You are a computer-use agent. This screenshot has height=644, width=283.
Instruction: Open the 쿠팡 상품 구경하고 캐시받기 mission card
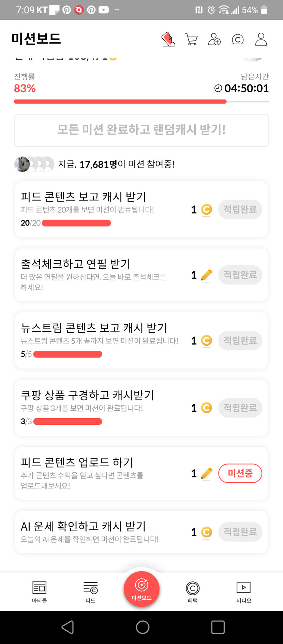coord(102,407)
